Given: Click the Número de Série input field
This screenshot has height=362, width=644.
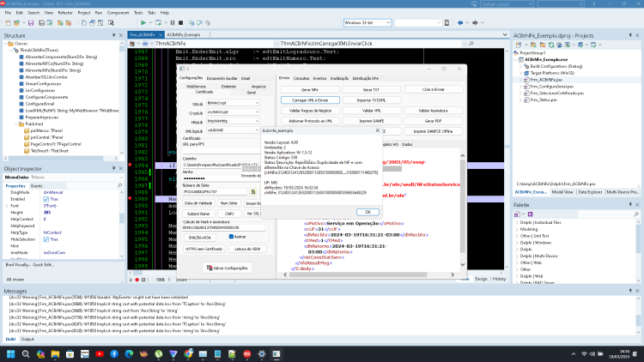Looking at the screenshot, I should pos(215,191).
